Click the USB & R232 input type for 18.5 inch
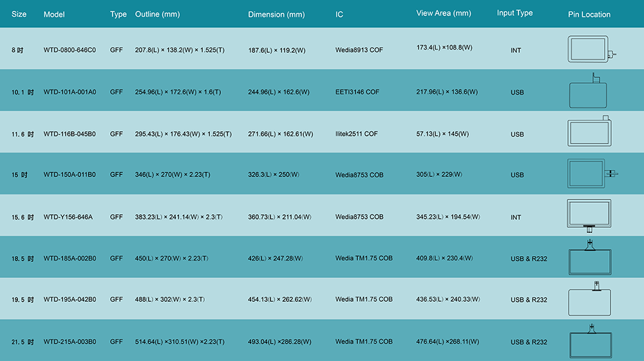 pos(529,259)
